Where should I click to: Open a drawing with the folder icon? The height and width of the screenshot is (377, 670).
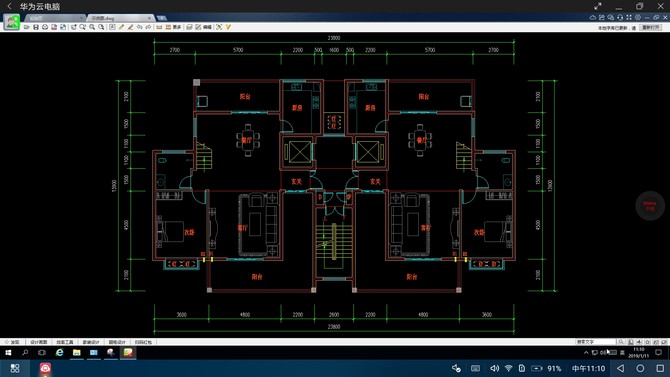(x=26, y=27)
